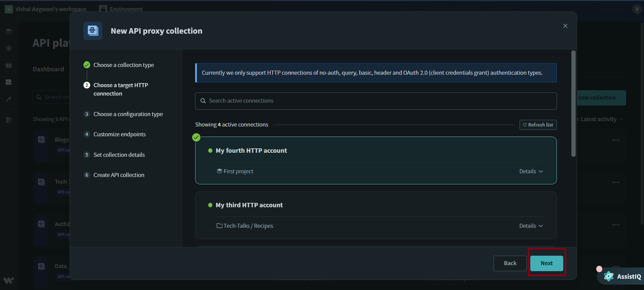Expand Details for My third HTTP account

(531, 226)
